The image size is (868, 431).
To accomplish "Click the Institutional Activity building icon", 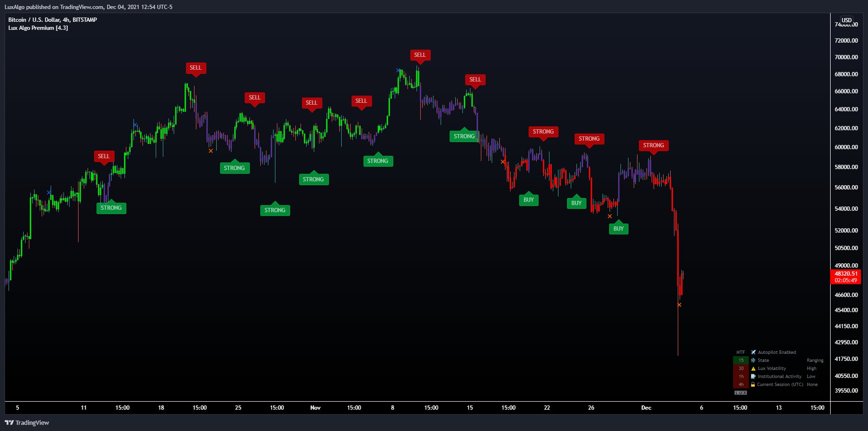I will (753, 376).
